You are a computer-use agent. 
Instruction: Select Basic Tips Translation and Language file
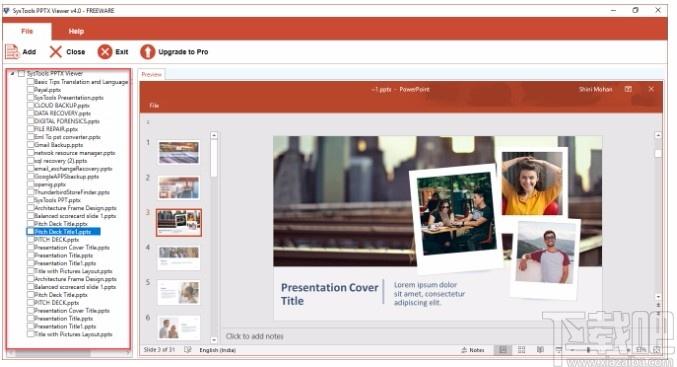click(81, 82)
